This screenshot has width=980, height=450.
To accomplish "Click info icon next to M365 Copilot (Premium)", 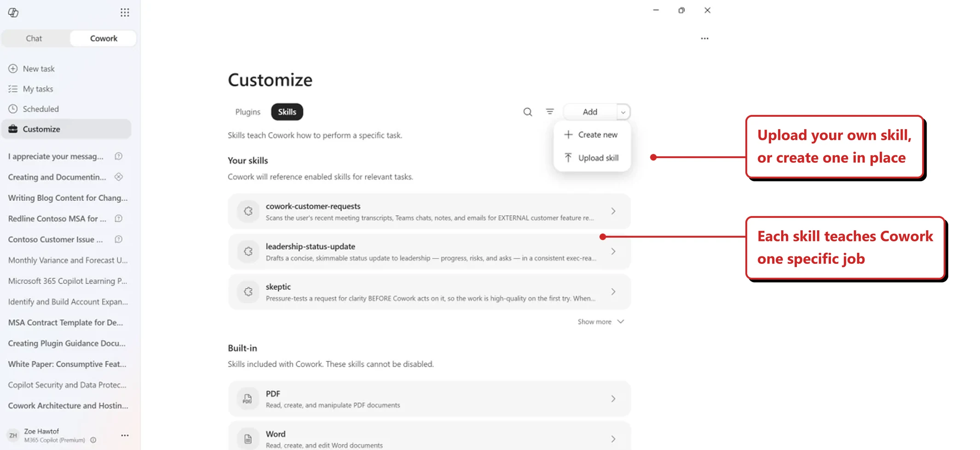I will coord(93,440).
